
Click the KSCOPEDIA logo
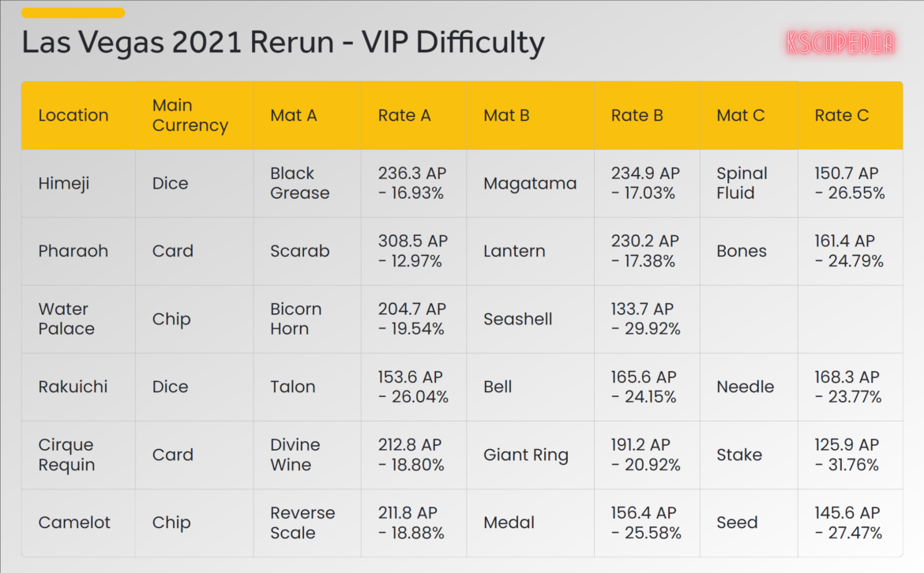pos(840,43)
